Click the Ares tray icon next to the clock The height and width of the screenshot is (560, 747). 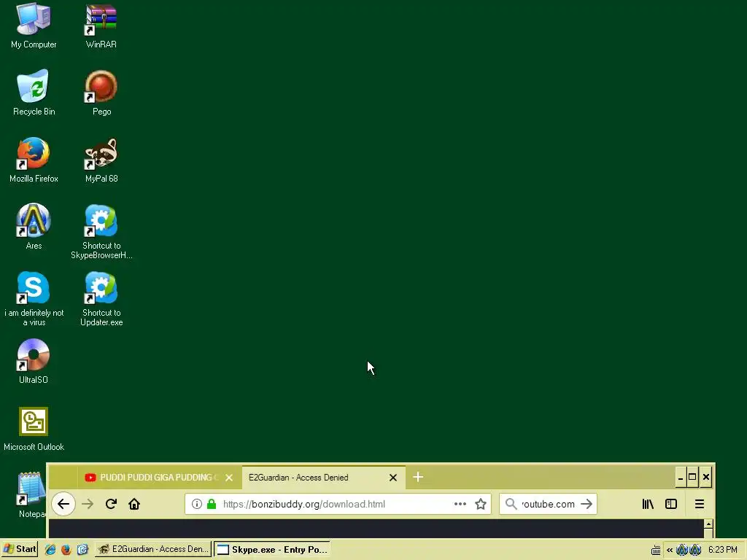tap(695, 550)
